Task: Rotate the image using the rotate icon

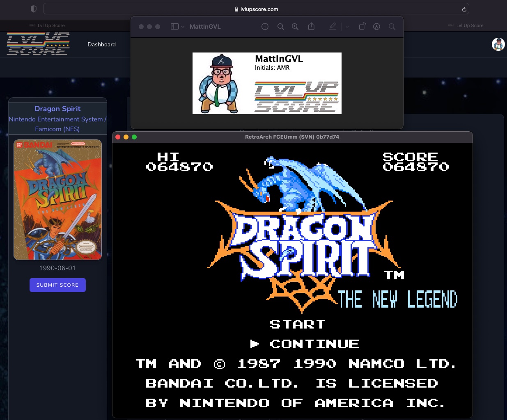Action: pyautogui.click(x=362, y=27)
